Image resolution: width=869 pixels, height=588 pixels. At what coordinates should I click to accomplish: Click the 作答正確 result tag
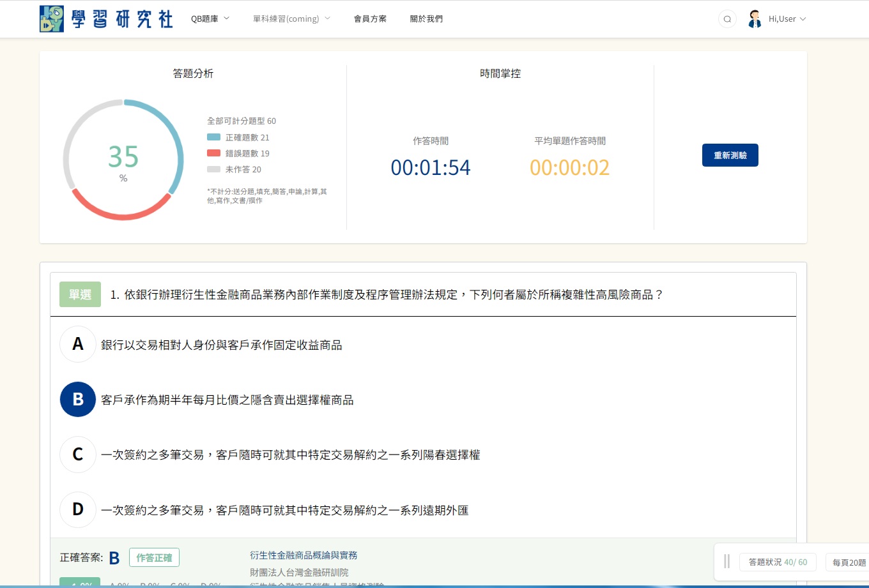pyautogui.click(x=154, y=557)
